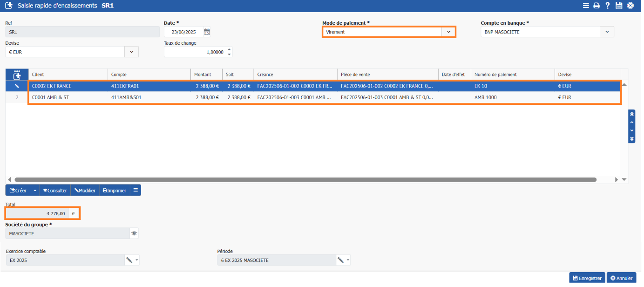Save using the floppy disk icon

click(x=619, y=6)
